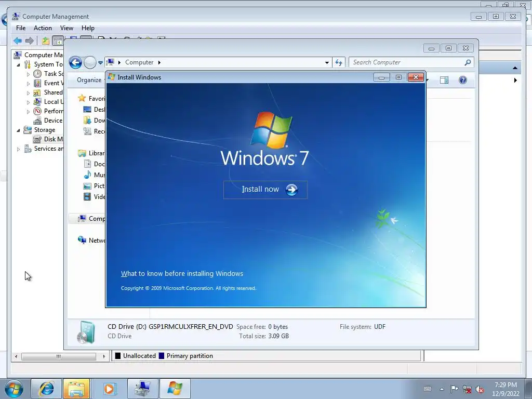Click the Explorer window Back button

[75, 62]
